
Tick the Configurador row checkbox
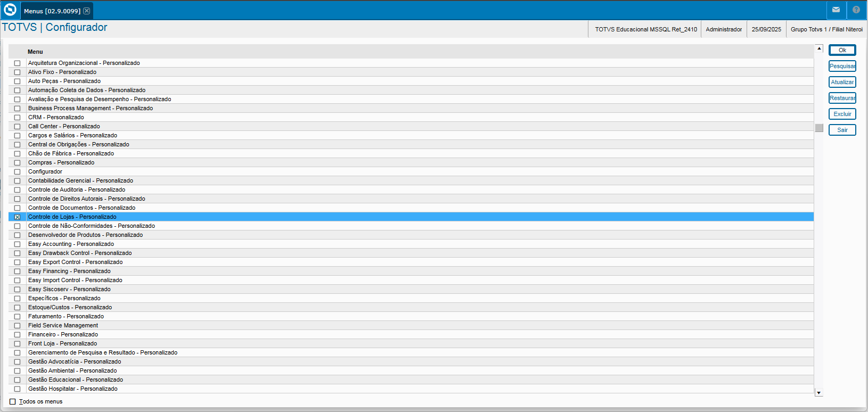point(17,172)
